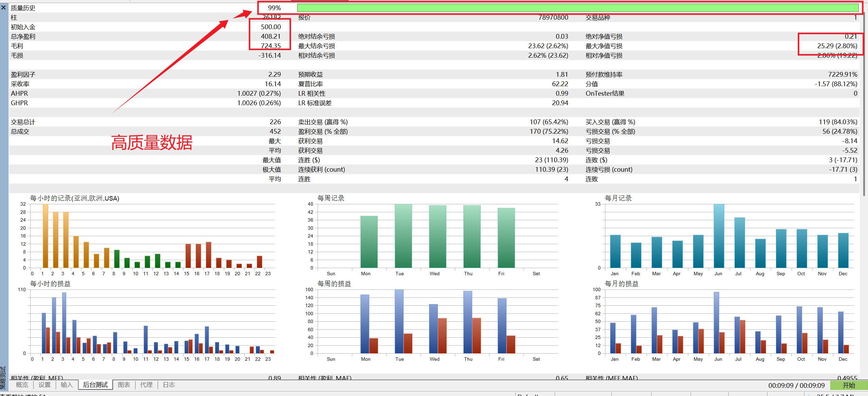
Task: Close the strategy tester panel with X
Action: click(x=4, y=7)
